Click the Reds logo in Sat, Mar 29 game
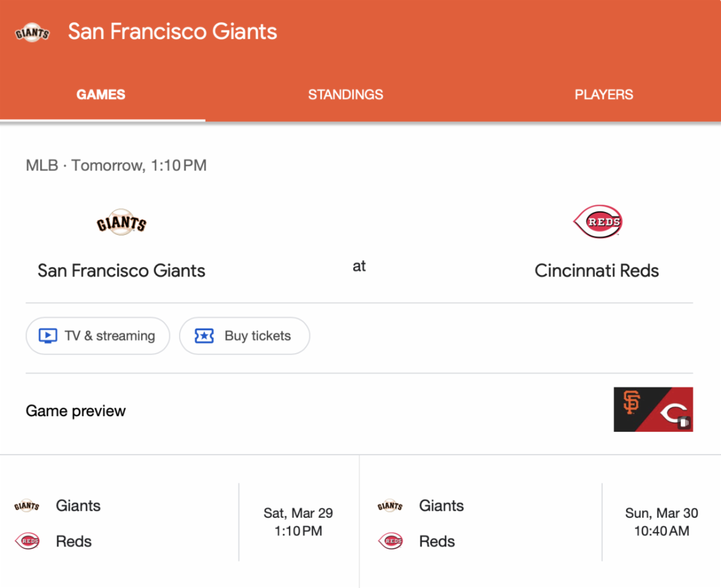The width and height of the screenshot is (721, 588). click(27, 541)
